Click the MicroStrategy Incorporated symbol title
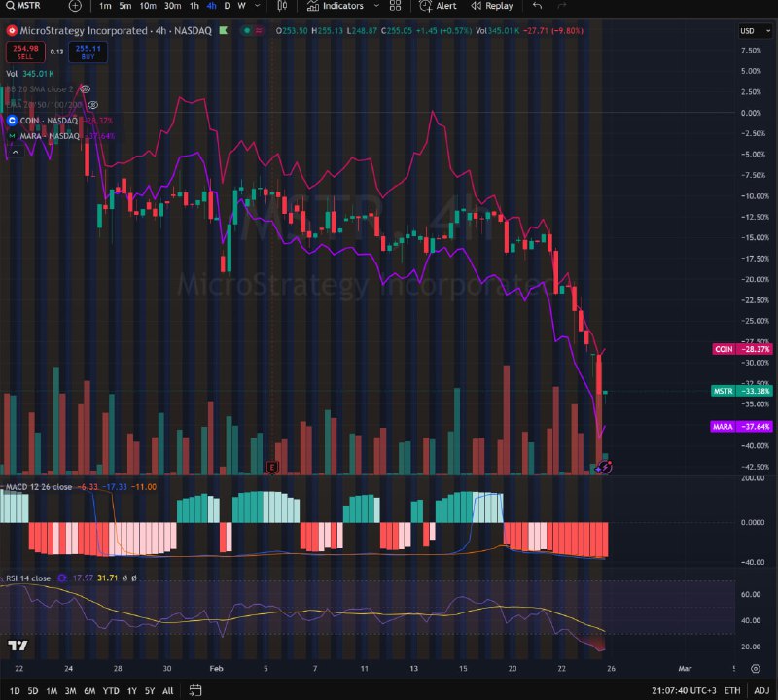This screenshot has height=700, width=778. [116, 31]
